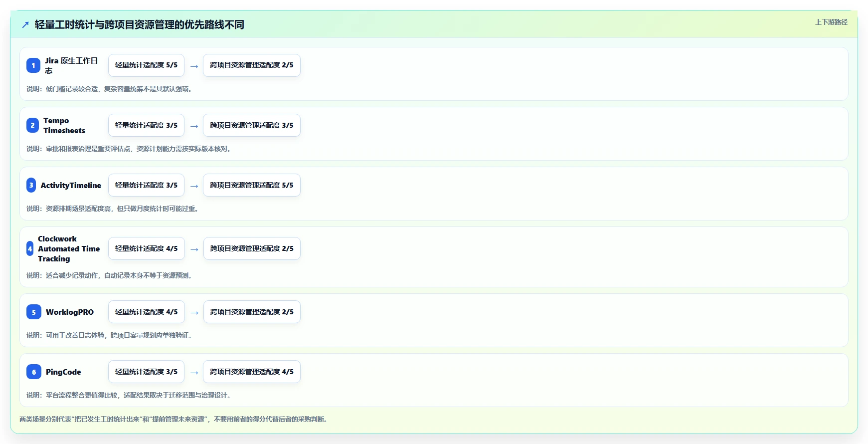Click the note 低门槛记录较合适 under Jira
Screen dimensions: 868x444
pos(109,89)
